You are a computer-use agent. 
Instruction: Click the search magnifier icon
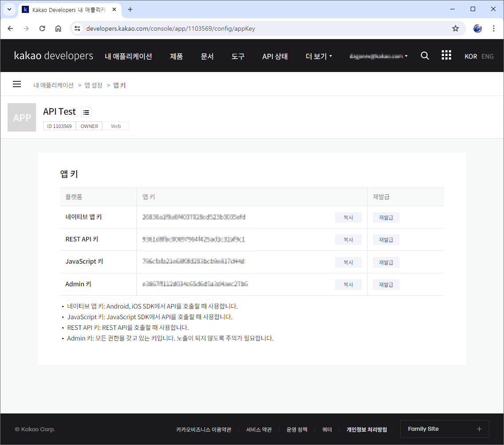425,56
